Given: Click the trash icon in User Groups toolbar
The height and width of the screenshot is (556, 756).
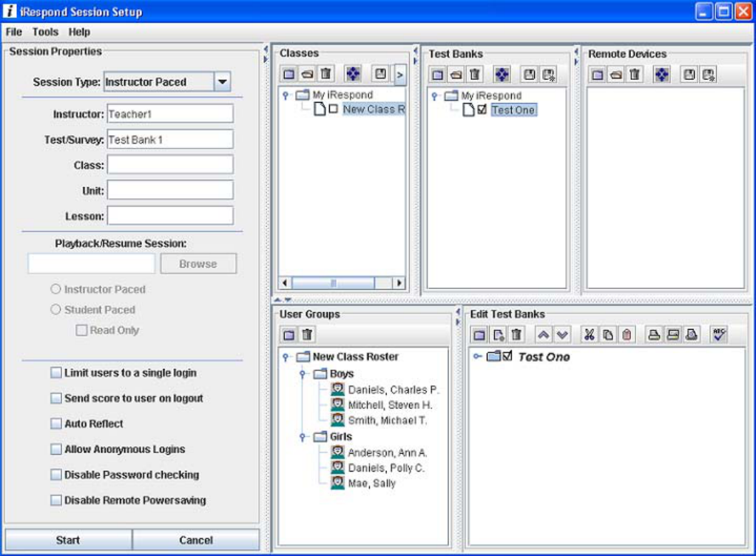Looking at the screenshot, I should point(307,334).
